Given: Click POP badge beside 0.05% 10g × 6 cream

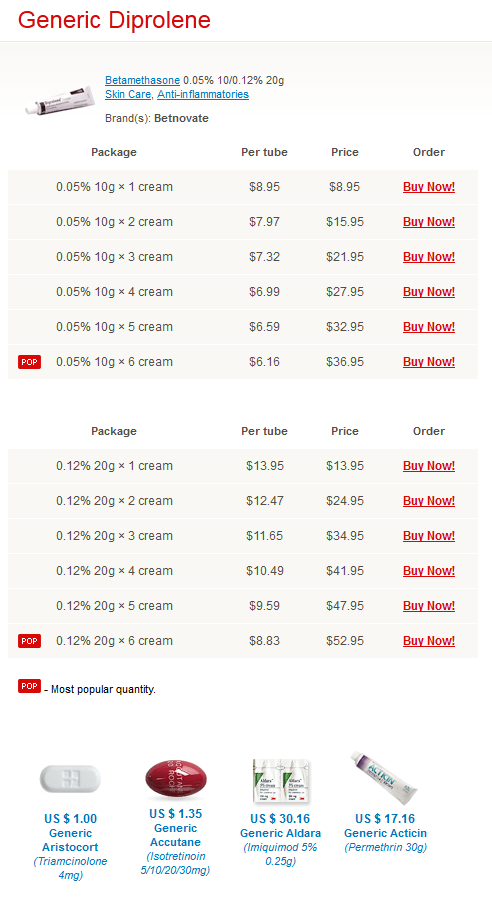Looking at the screenshot, I should [x=29, y=362].
